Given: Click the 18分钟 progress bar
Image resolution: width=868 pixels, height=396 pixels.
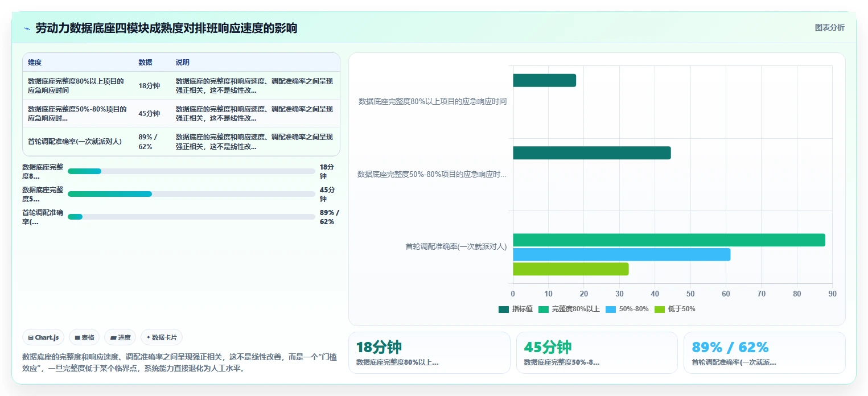Looking at the screenshot, I should tap(191, 171).
